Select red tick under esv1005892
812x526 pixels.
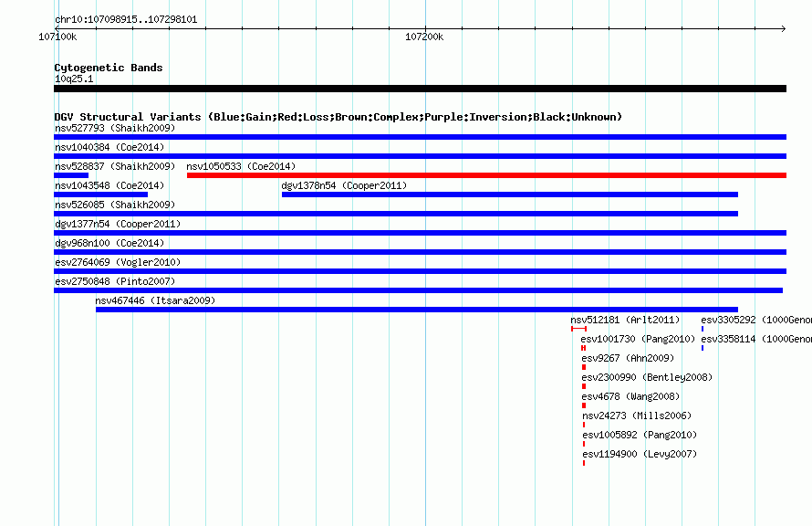(584, 444)
